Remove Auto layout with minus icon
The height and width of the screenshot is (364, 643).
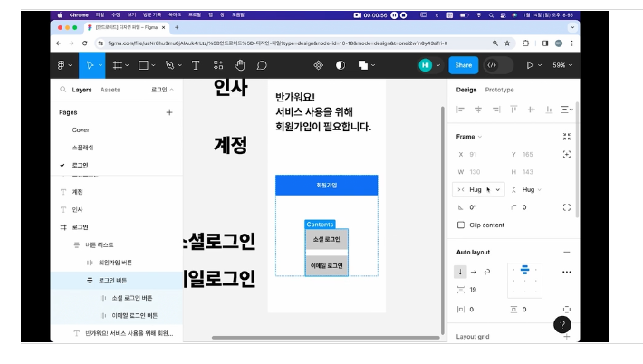point(567,252)
